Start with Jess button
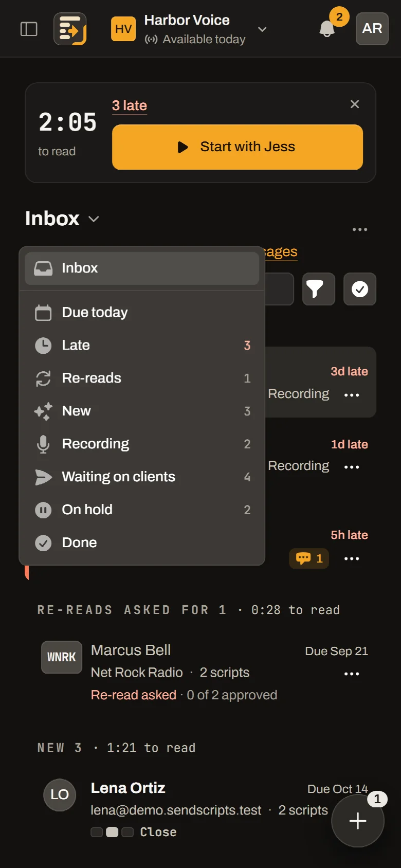 [238, 147]
